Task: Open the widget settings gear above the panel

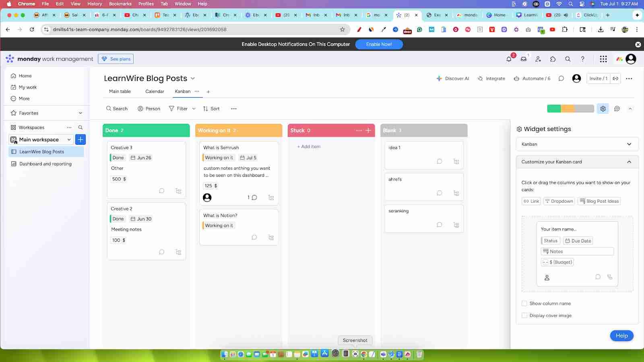Action: tap(603, 108)
